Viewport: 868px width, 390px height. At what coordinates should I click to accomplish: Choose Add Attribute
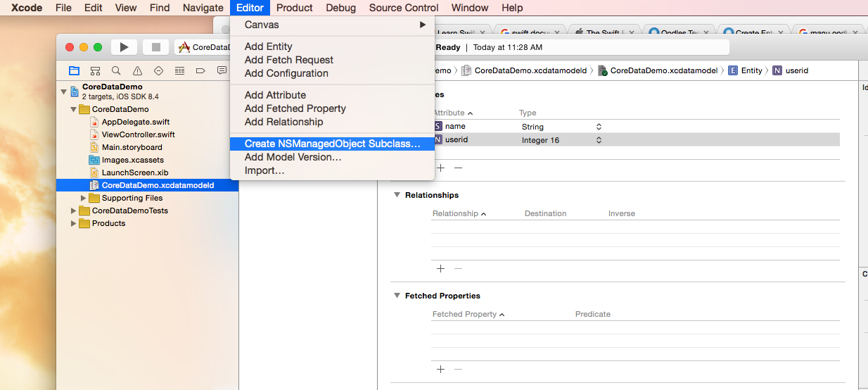pos(333,95)
